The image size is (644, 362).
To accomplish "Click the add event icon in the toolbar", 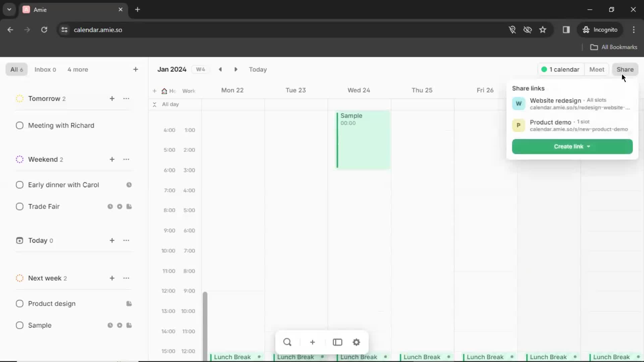I will pyautogui.click(x=312, y=342).
